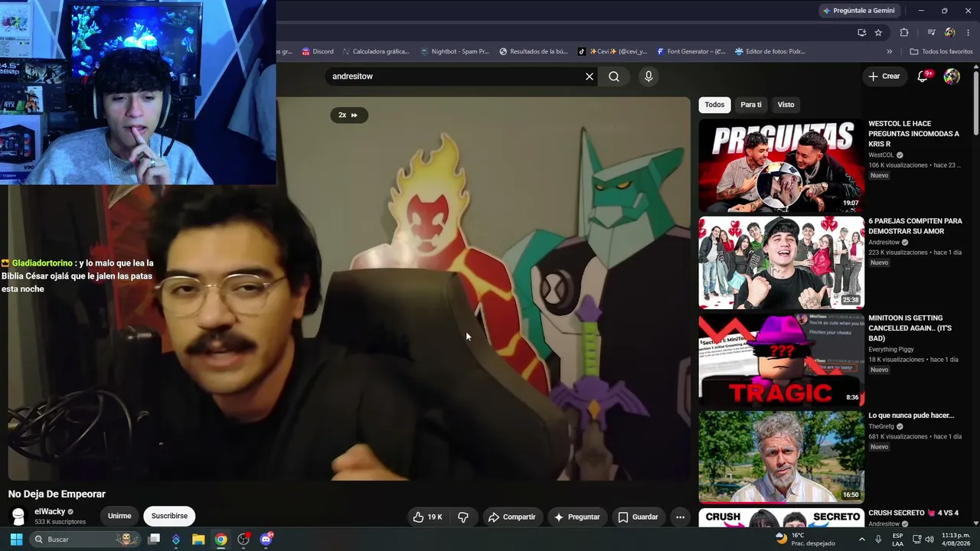Viewport: 980px width, 551px height.
Task: Start voice search with the microphone icon
Action: pos(648,77)
